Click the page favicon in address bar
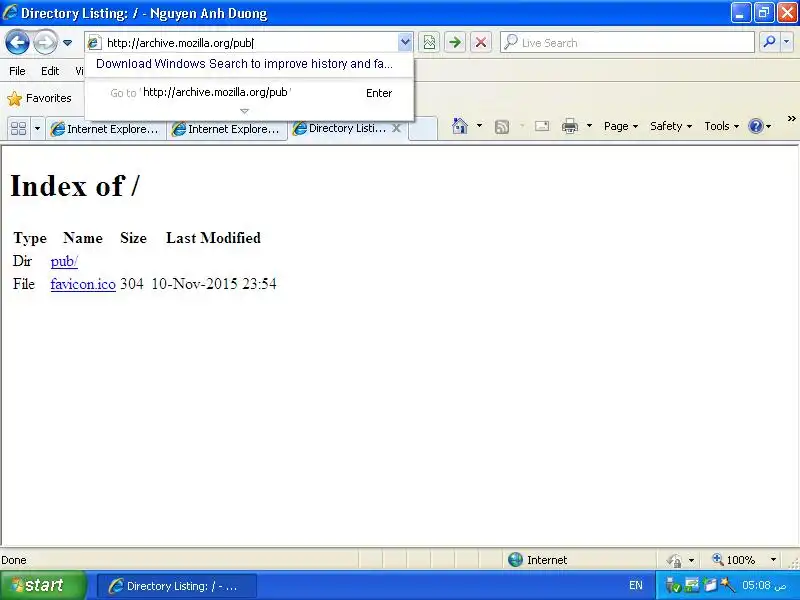The width and height of the screenshot is (800, 600). (94, 43)
